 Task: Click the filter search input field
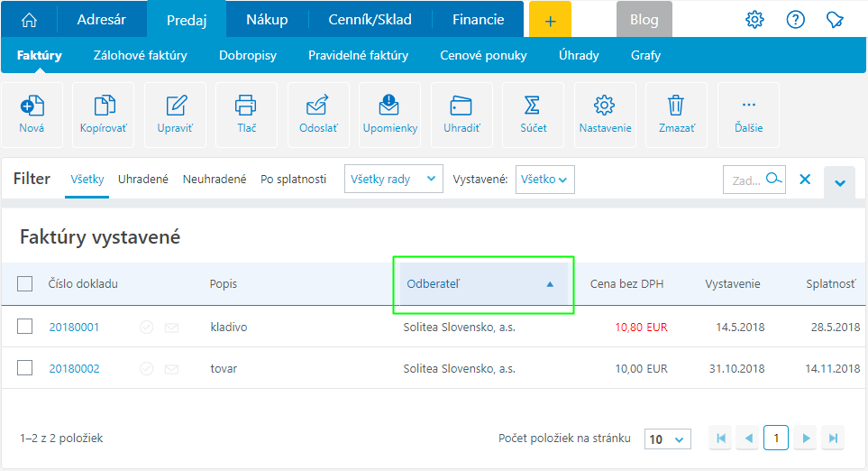(745, 180)
